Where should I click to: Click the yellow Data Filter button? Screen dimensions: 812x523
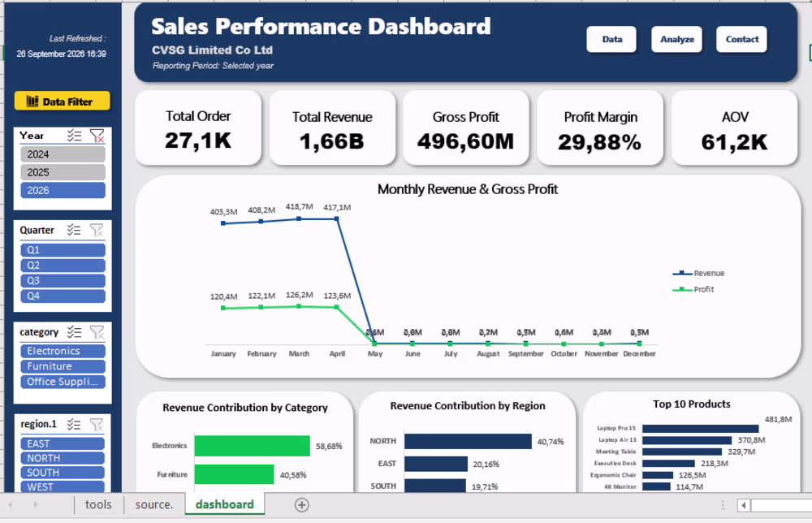pos(63,101)
